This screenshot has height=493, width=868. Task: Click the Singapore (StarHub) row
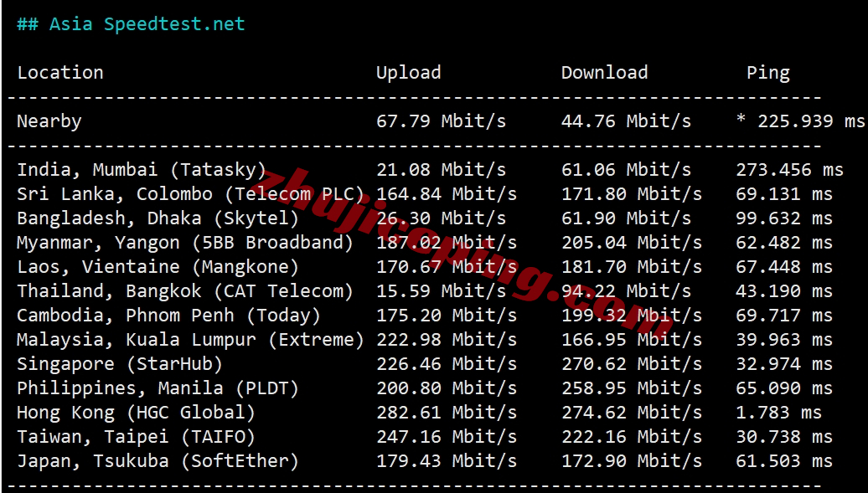click(x=425, y=364)
